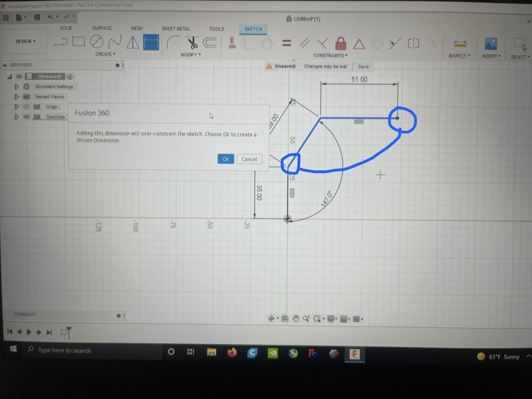Activate the Sketch Dimension tool
The height and width of the screenshot is (399, 532).
coord(151,42)
